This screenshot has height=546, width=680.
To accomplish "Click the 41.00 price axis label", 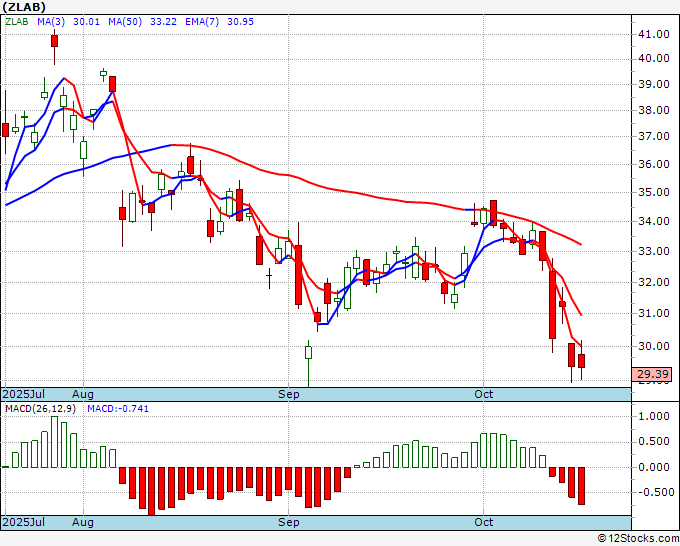I will tap(656, 34).
